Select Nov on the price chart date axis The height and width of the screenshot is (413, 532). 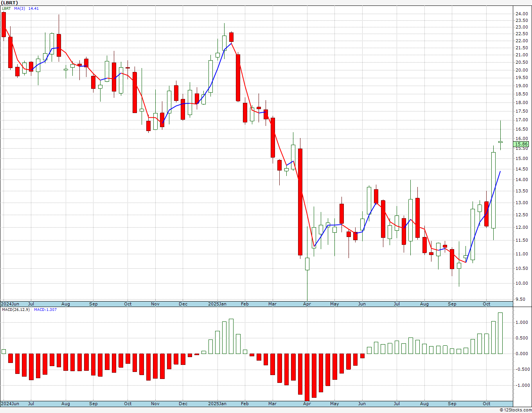(155, 304)
